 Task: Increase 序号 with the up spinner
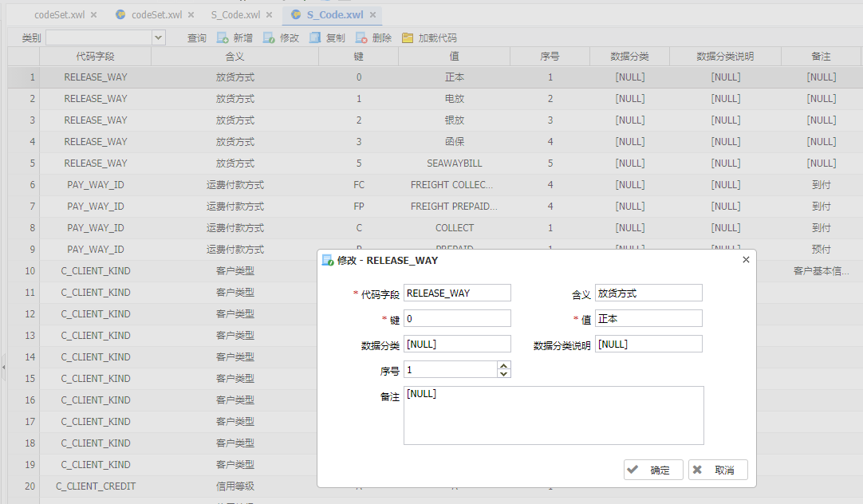503,365
